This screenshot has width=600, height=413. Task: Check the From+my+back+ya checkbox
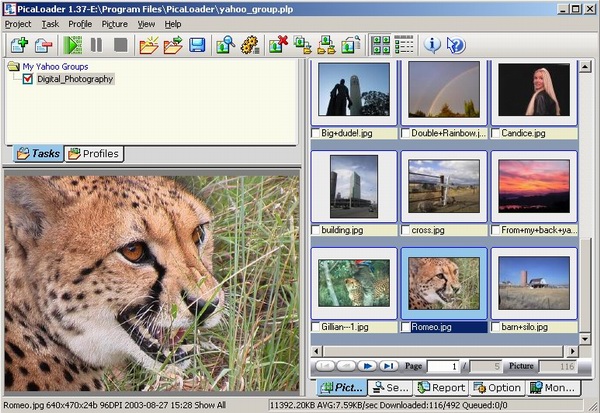(496, 230)
